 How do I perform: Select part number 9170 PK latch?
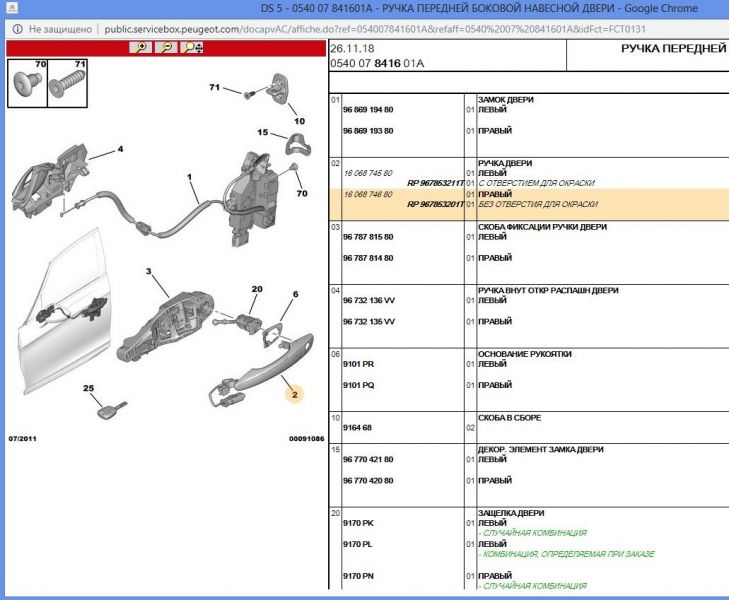(x=358, y=523)
